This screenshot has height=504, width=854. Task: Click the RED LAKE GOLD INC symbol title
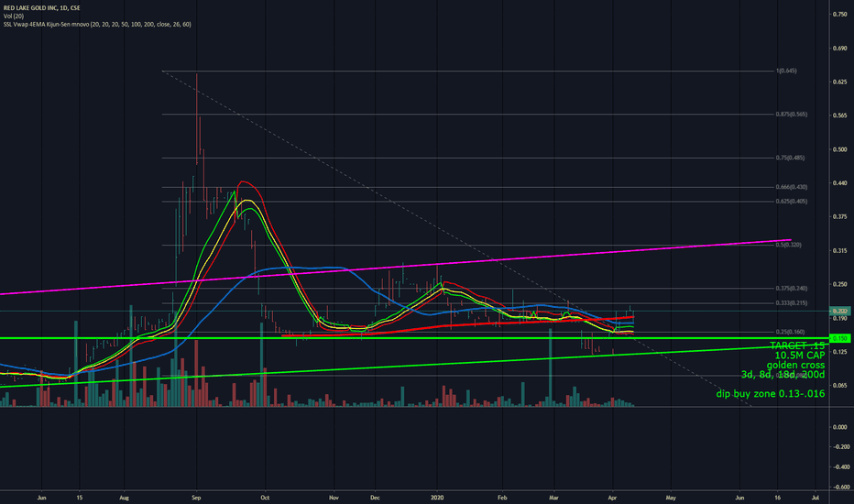point(42,8)
